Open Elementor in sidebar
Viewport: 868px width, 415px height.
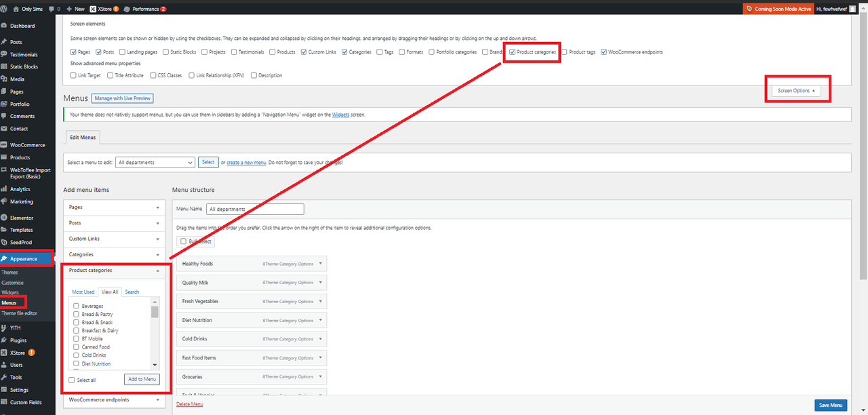point(22,218)
